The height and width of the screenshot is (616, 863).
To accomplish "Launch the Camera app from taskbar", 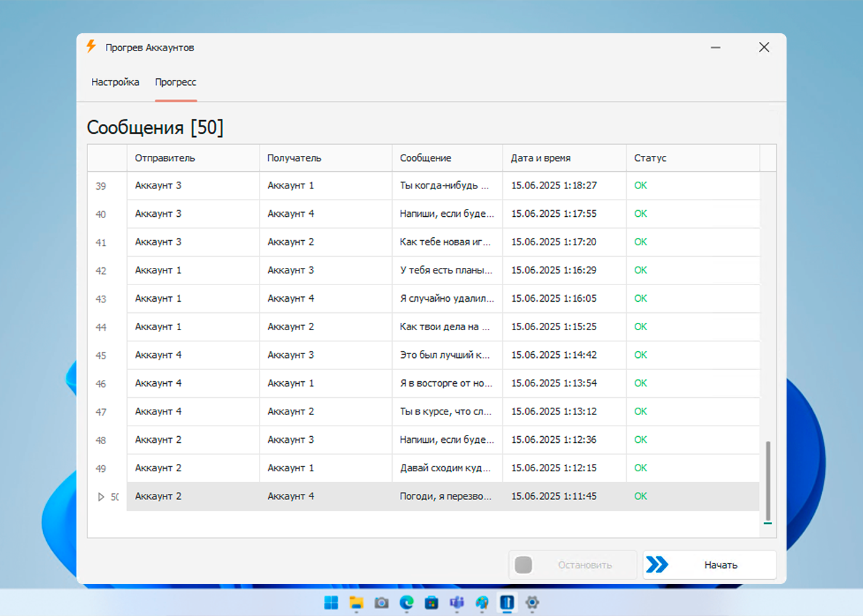I will (x=382, y=602).
